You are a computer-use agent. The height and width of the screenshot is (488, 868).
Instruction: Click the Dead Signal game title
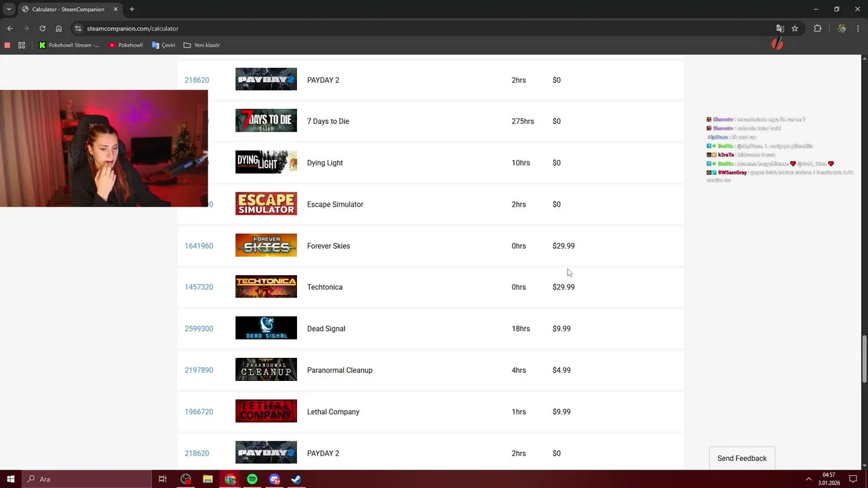pos(326,329)
